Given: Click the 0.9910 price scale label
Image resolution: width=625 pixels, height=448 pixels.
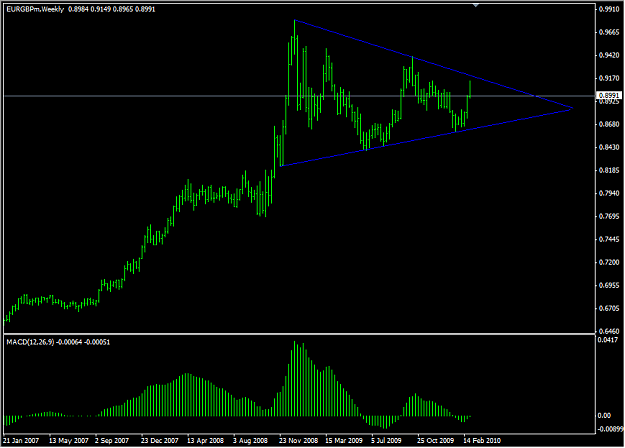Looking at the screenshot, I should [610, 9].
